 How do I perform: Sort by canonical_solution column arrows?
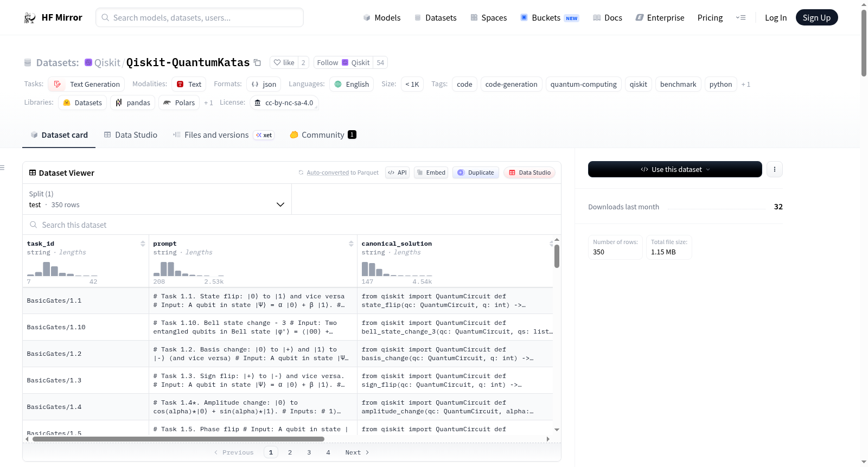click(551, 244)
